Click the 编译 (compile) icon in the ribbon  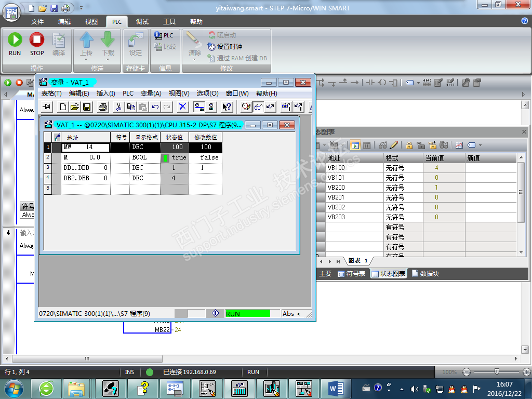click(59, 41)
